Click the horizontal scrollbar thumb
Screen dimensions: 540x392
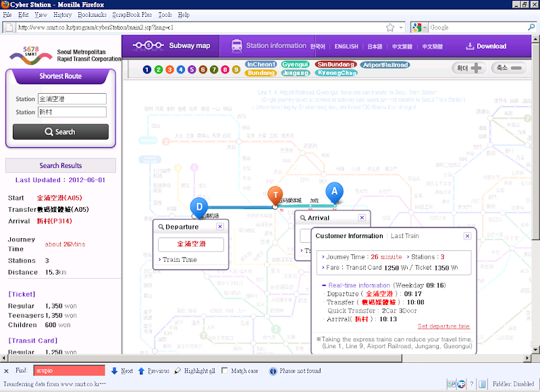[204, 358]
